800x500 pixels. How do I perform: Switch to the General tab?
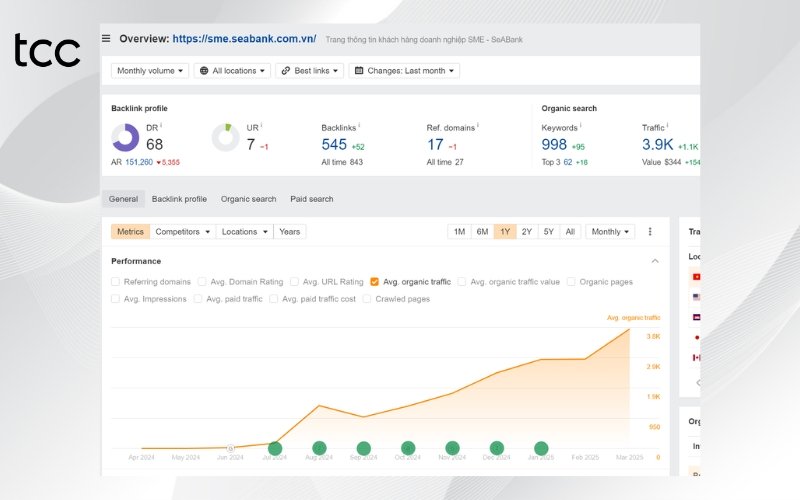(x=123, y=199)
